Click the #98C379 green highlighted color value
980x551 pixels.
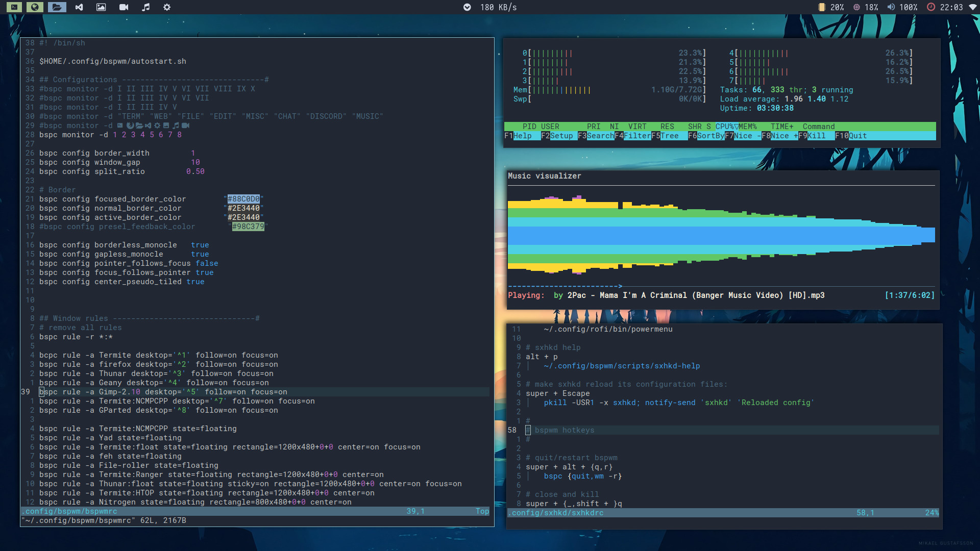coord(248,227)
